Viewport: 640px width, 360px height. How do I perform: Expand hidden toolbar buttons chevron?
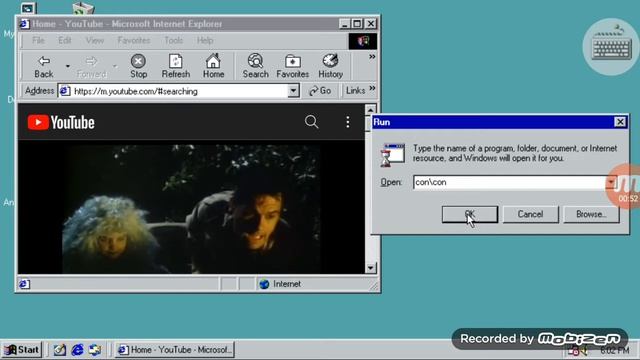(372, 57)
